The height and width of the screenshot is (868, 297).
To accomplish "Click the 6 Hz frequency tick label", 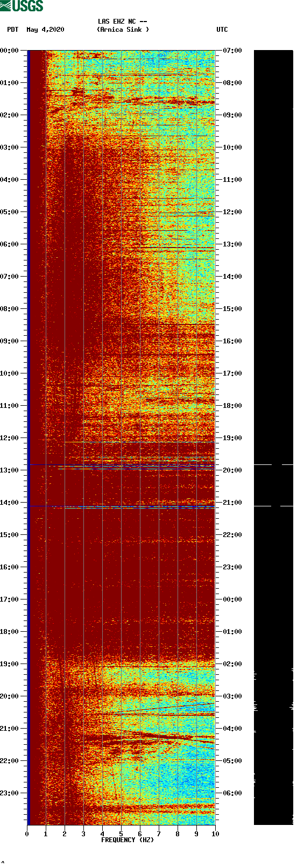I will [x=140, y=834].
